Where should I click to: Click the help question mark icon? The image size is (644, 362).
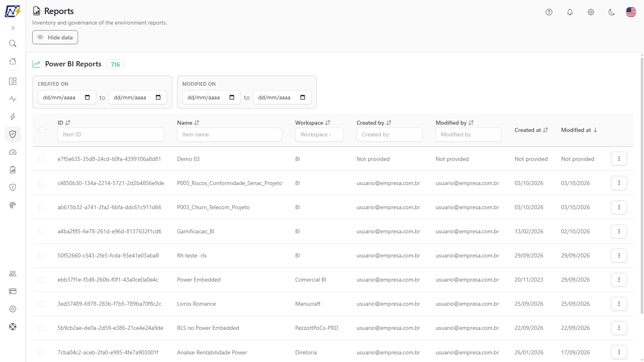point(549,12)
